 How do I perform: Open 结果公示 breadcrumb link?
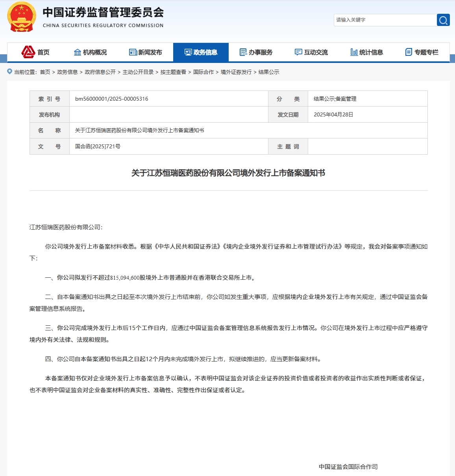coord(269,72)
